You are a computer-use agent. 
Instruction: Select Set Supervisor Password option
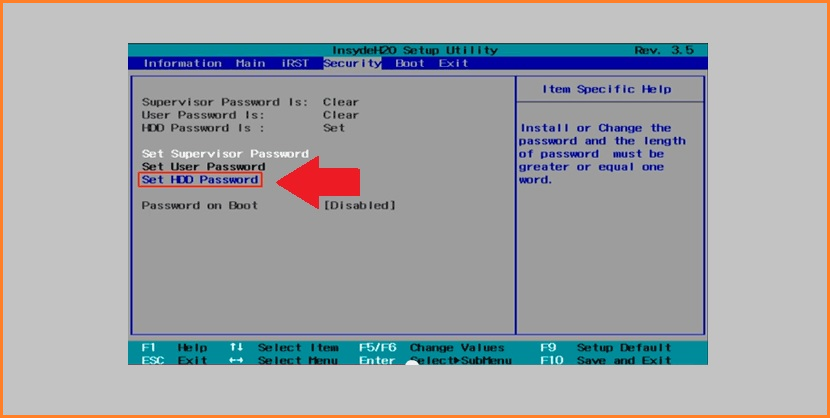coord(225,154)
